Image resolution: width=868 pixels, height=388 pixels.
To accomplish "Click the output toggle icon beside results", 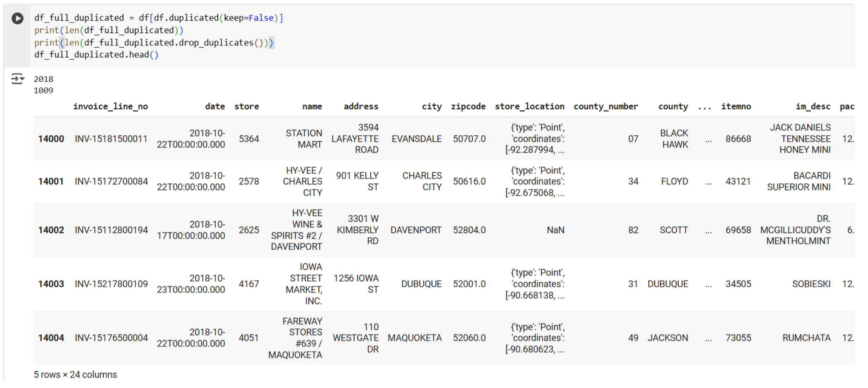I will [17, 79].
